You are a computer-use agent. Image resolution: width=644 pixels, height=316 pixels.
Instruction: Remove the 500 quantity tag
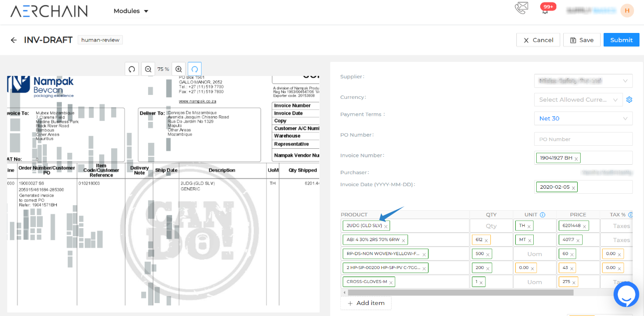coord(488,254)
